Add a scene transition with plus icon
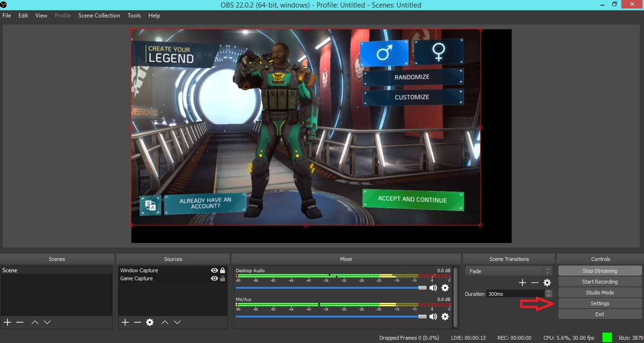This screenshot has width=644, height=343. (x=523, y=283)
